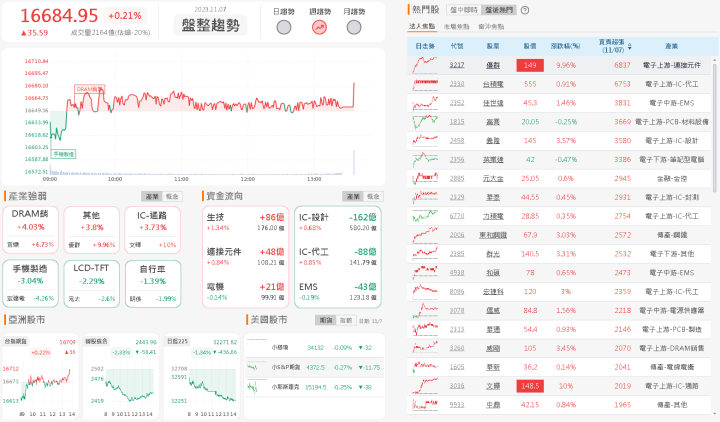This screenshot has height=422, width=720.
Task: Open the 其他 +3.8% industry card
Action: click(91, 230)
